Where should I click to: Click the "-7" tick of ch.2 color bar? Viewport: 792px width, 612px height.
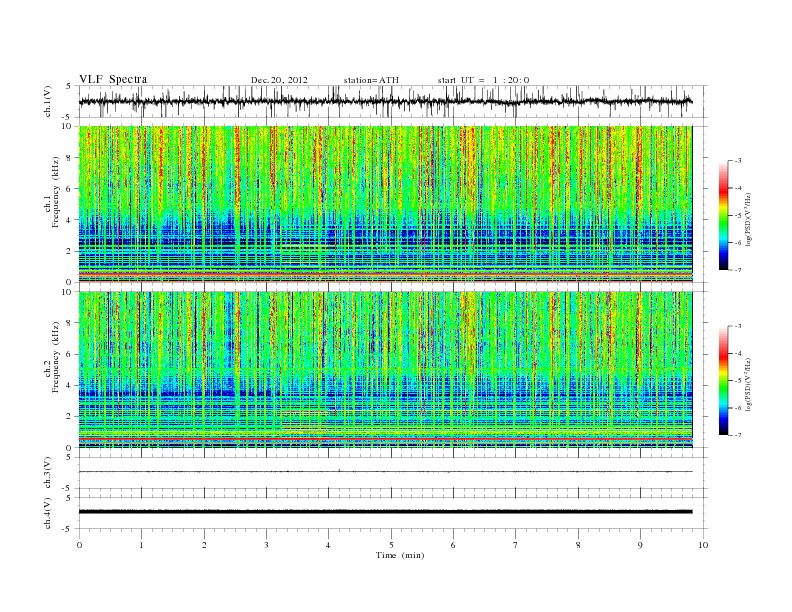(x=738, y=435)
